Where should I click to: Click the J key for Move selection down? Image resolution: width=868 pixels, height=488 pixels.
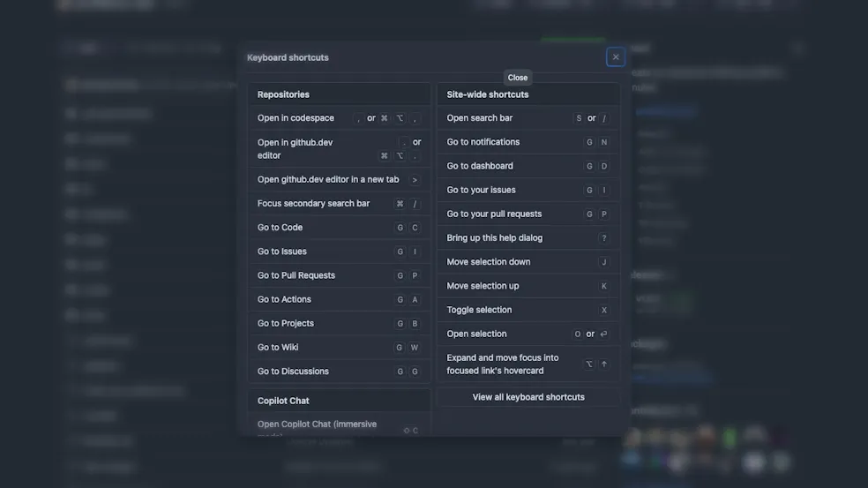coord(604,262)
